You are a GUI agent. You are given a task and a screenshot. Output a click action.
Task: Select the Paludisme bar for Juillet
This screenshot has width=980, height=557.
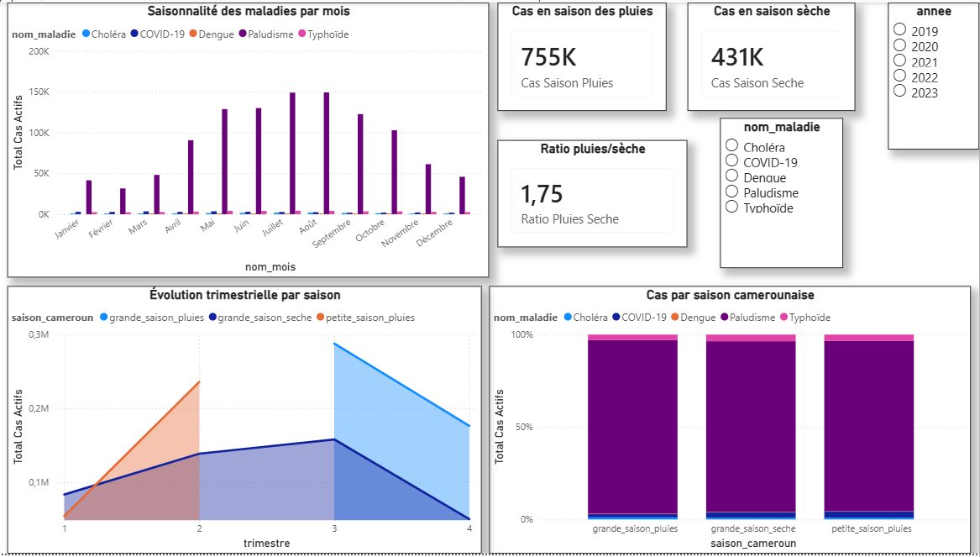[292, 153]
